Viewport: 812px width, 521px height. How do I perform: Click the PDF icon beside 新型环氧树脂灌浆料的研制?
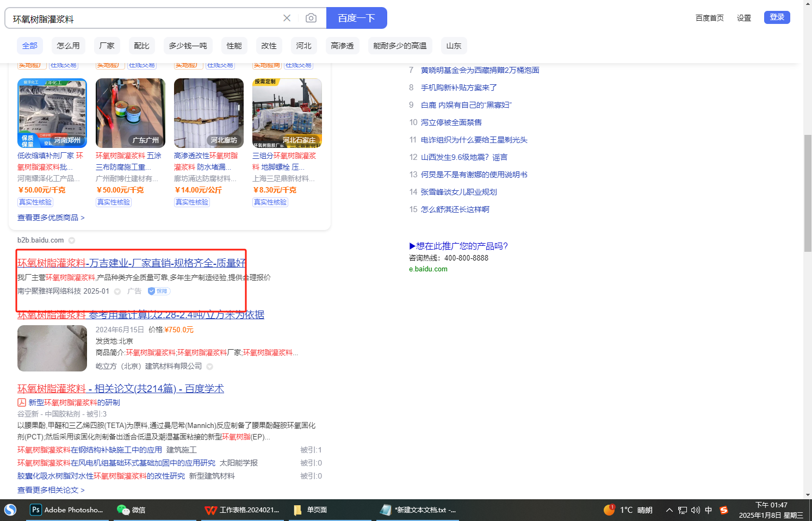22,402
